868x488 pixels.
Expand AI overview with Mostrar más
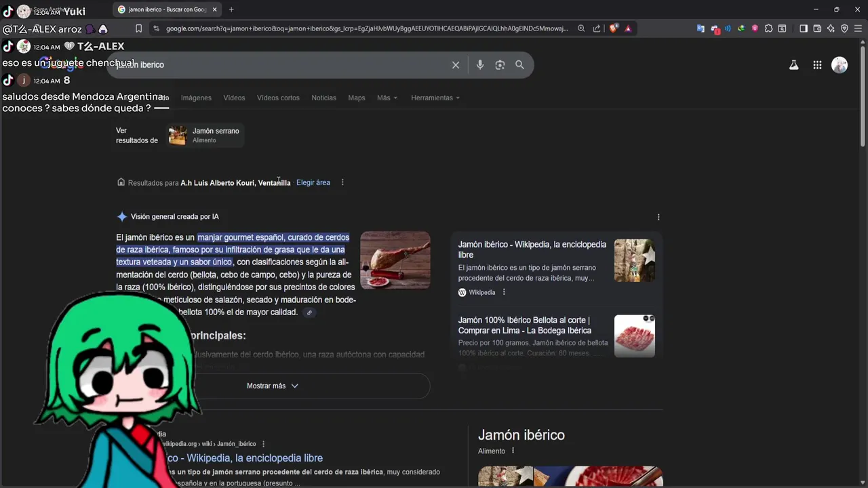tap(273, 386)
